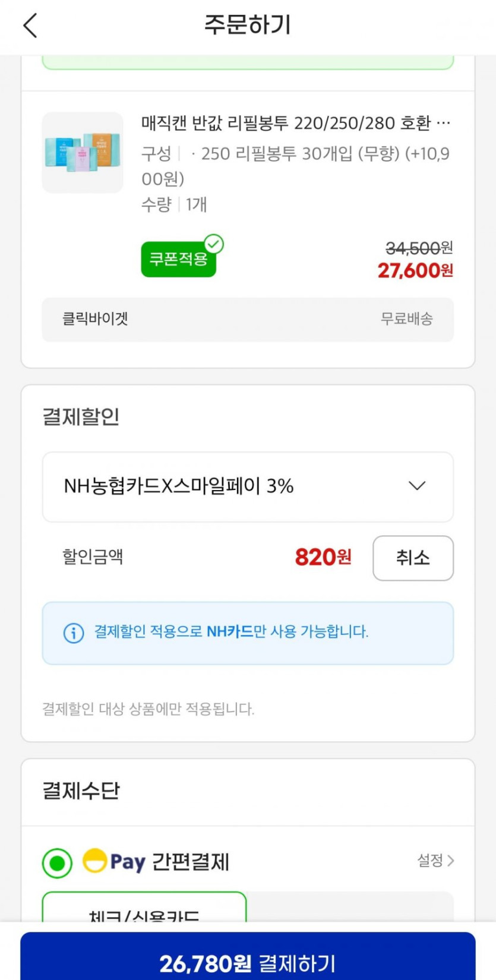Screen dimensions: 496x980
Task: Click the coupon checkmark icon
Action: (214, 244)
